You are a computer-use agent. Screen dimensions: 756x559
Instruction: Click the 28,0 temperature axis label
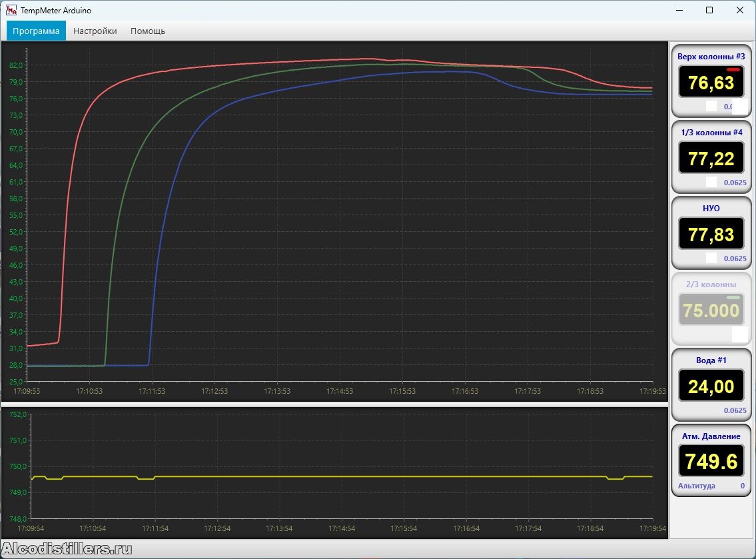[16, 365]
